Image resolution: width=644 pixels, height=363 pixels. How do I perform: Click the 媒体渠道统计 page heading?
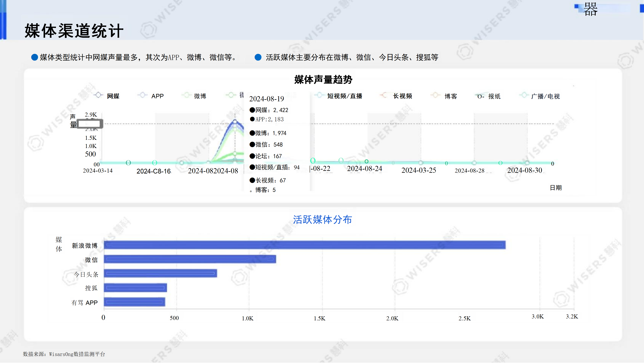[x=74, y=31]
